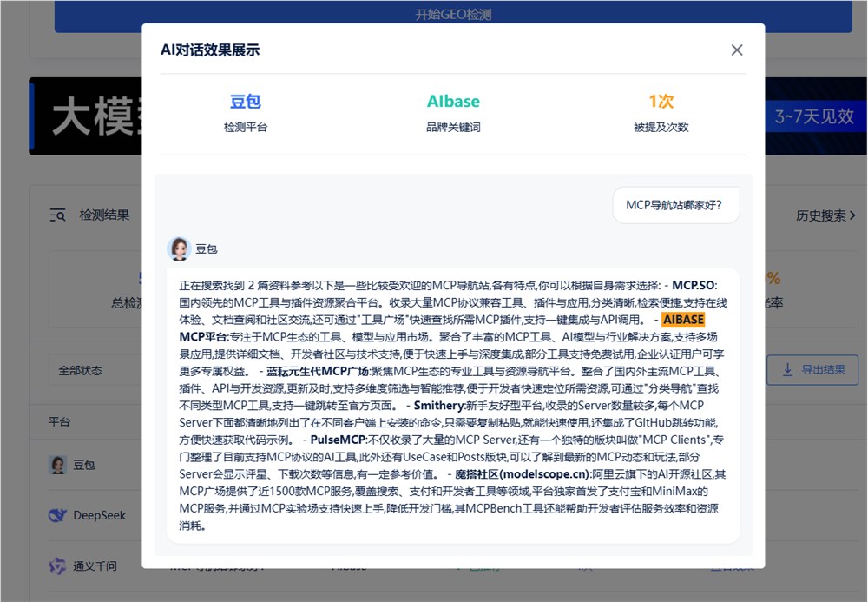This screenshot has height=602, width=868.
Task: Open the 历史搜索 chevron arrow
Action: (852, 215)
